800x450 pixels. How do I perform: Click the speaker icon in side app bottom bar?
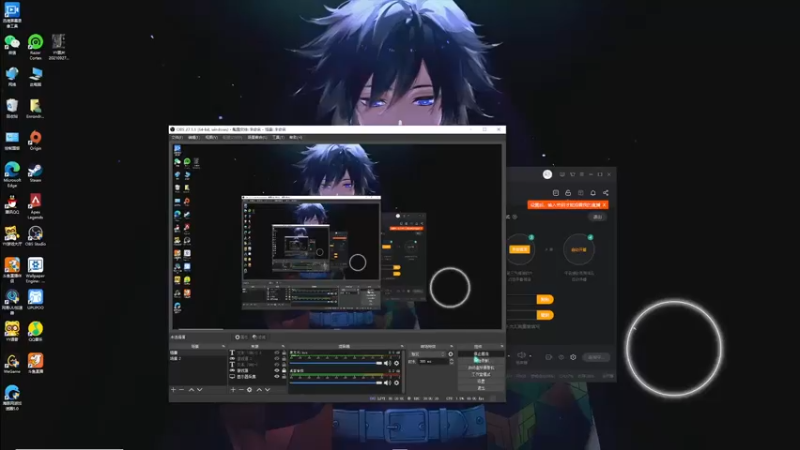[x=521, y=355]
